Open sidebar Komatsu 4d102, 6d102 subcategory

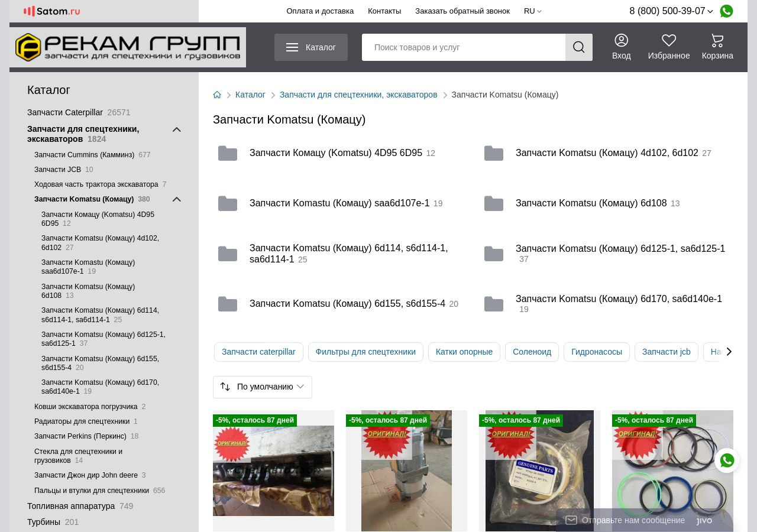100,243
